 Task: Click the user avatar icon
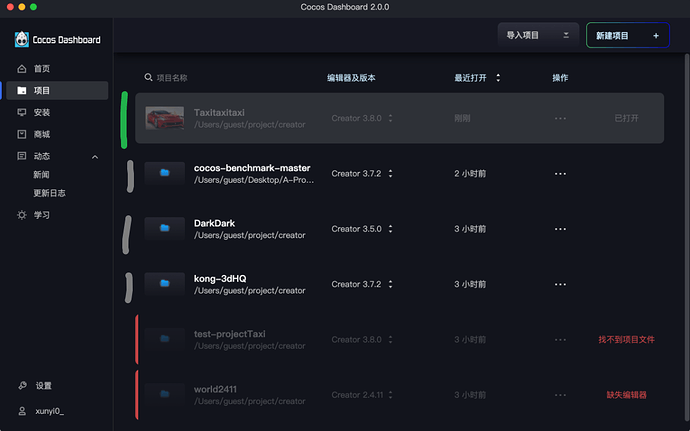[x=22, y=411]
